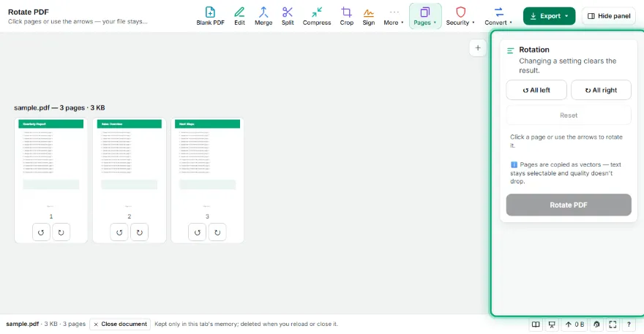Click the 'Rotate PDF' page title

click(x=29, y=12)
